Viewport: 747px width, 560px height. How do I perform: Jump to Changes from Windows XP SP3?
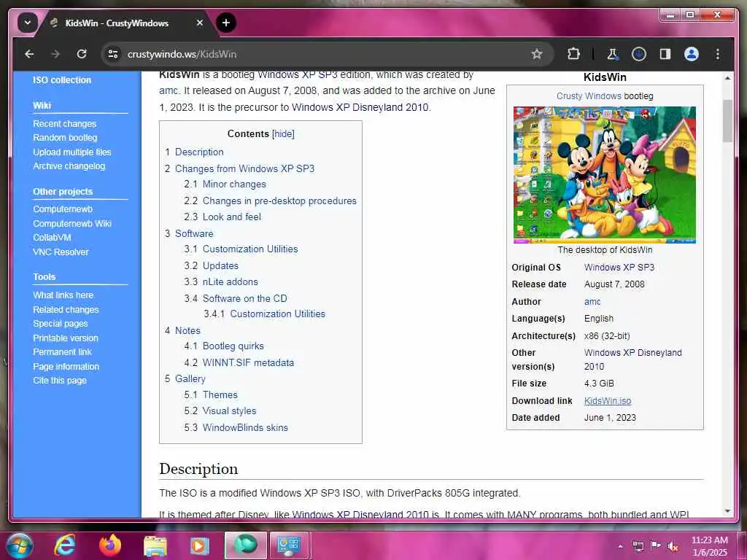click(x=245, y=168)
